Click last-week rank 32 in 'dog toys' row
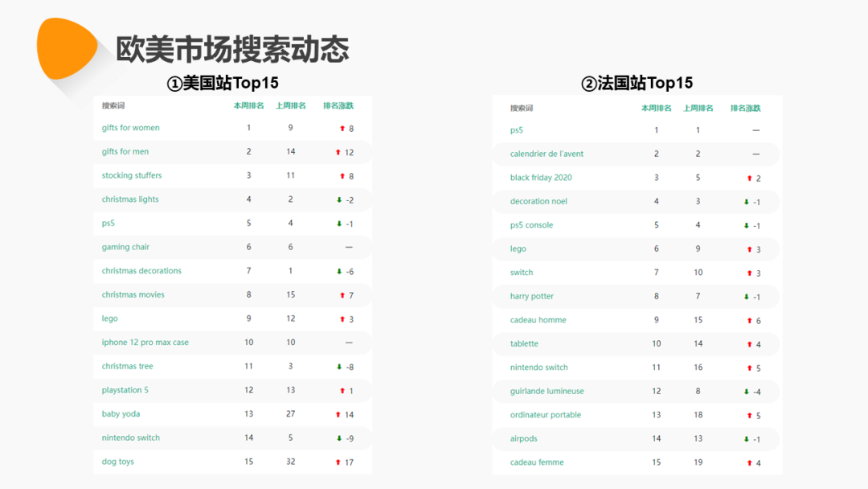Screen dimensions: 868x489 pyautogui.click(x=291, y=462)
